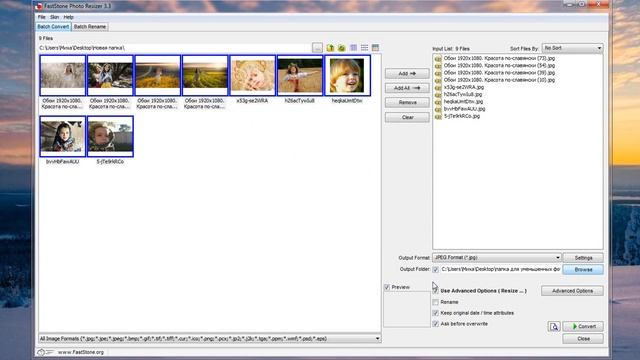Click the output folder path field

(x=500, y=269)
